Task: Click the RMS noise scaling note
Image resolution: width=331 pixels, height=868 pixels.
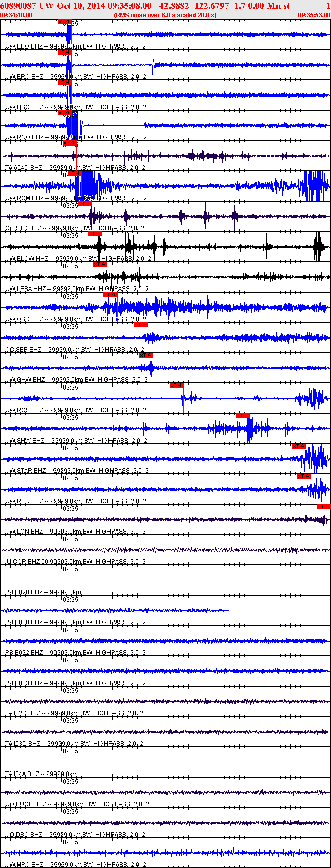Action: tap(165, 15)
